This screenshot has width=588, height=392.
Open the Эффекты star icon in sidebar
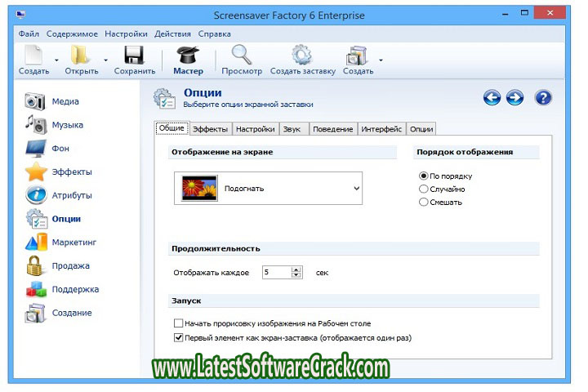pos(36,171)
